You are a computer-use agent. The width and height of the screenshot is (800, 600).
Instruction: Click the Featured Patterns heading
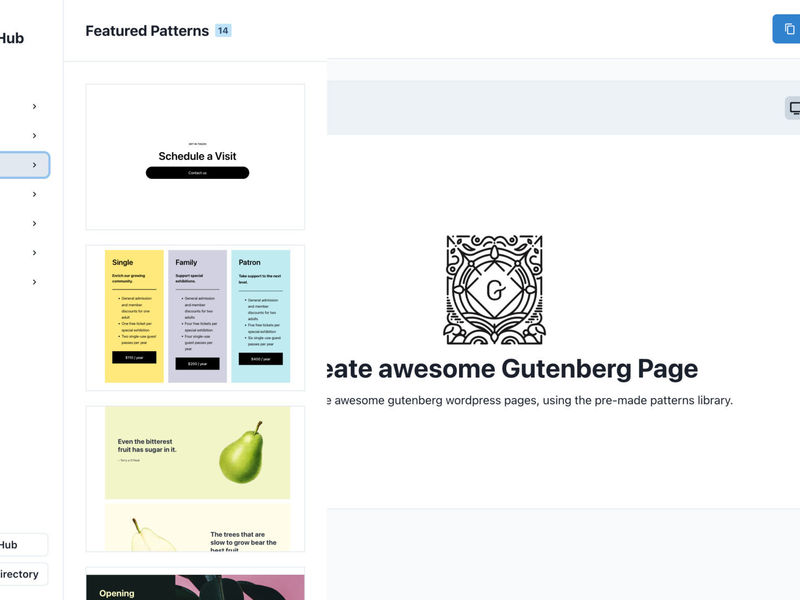pos(147,31)
